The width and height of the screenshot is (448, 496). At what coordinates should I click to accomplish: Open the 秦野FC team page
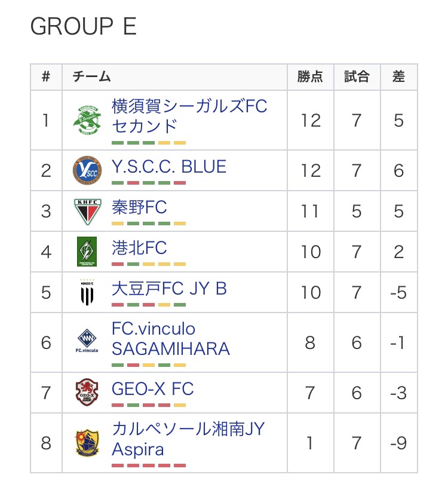coord(139,207)
